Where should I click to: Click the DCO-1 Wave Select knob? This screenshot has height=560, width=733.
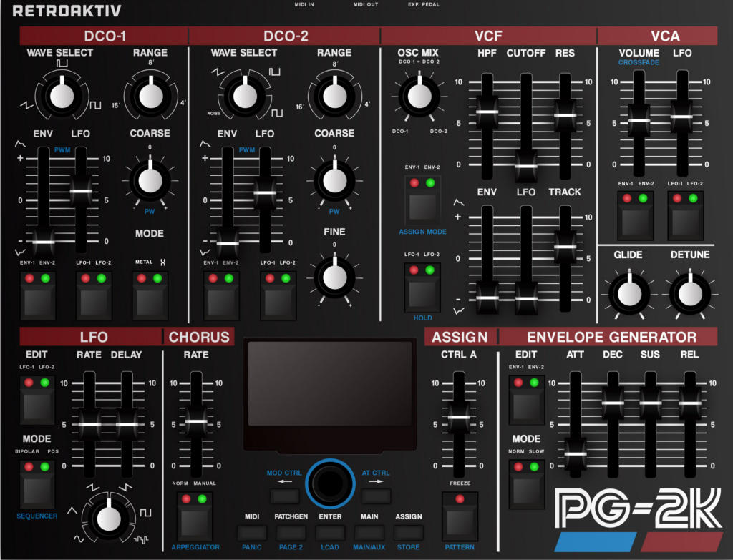(x=62, y=96)
